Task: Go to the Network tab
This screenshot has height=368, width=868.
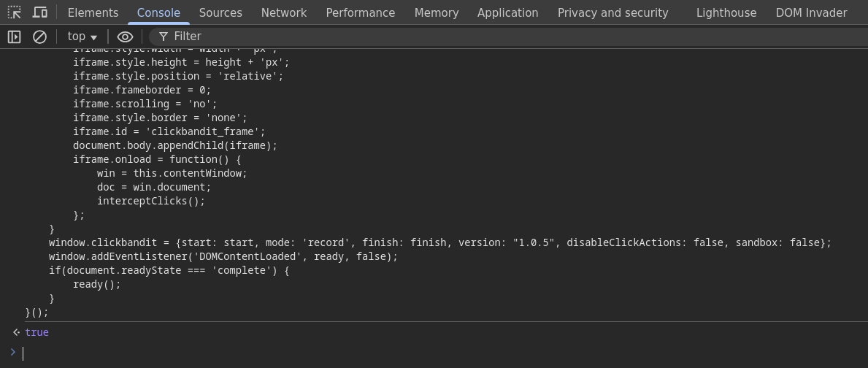Action: point(284,13)
